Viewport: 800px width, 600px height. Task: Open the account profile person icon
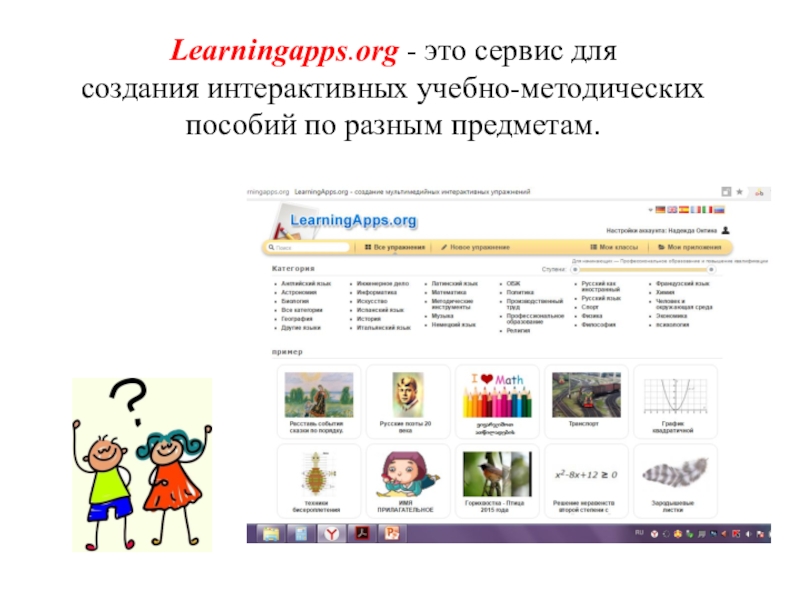[726, 230]
